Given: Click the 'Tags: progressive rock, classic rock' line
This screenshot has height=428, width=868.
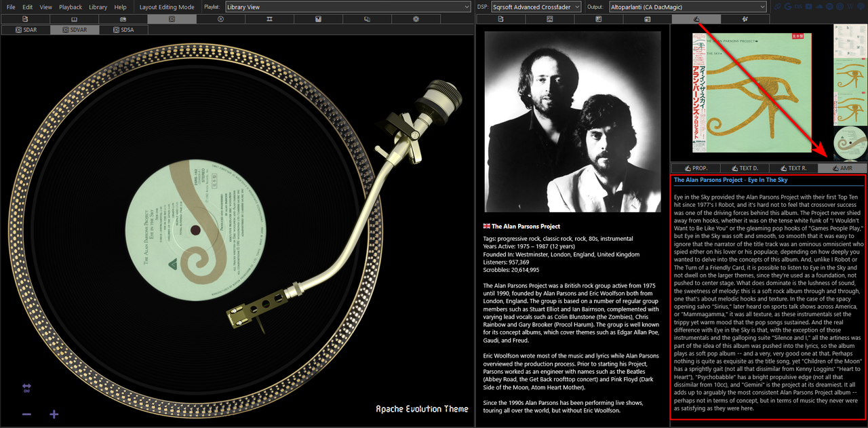Looking at the screenshot, I should 558,239.
